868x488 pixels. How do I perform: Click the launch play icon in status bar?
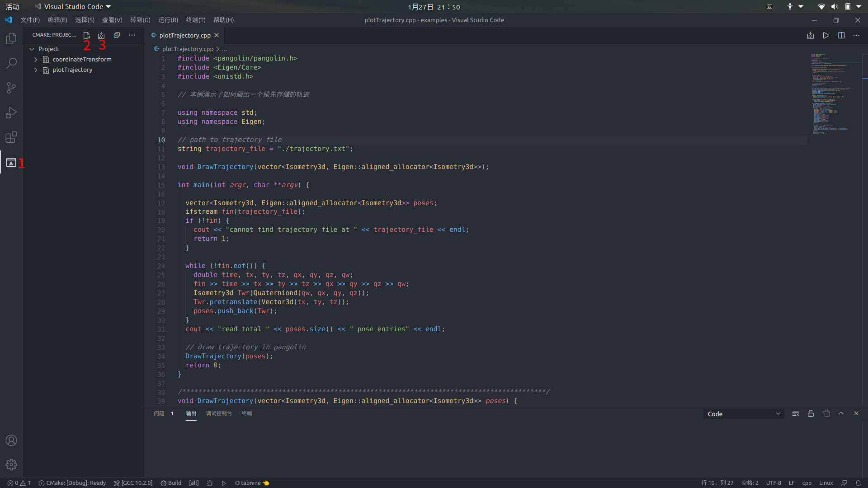coord(224,483)
